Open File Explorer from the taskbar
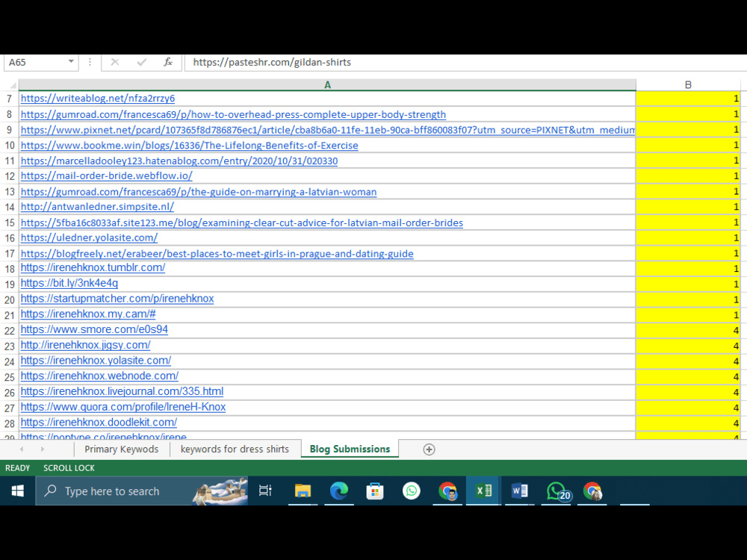Screen dimensions: 747x560 click(303, 491)
